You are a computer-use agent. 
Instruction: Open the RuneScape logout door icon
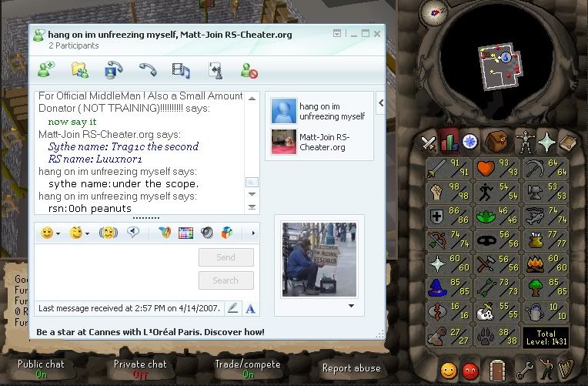tap(497, 371)
